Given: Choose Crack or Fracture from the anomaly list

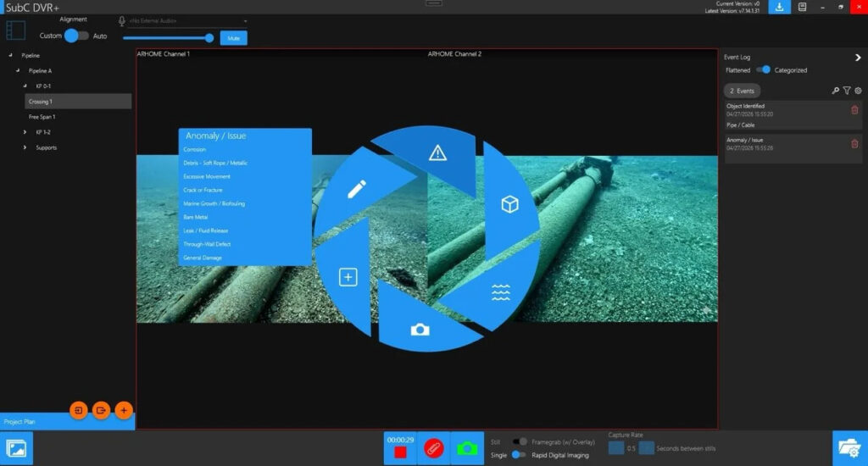Looking at the screenshot, I should click(203, 190).
